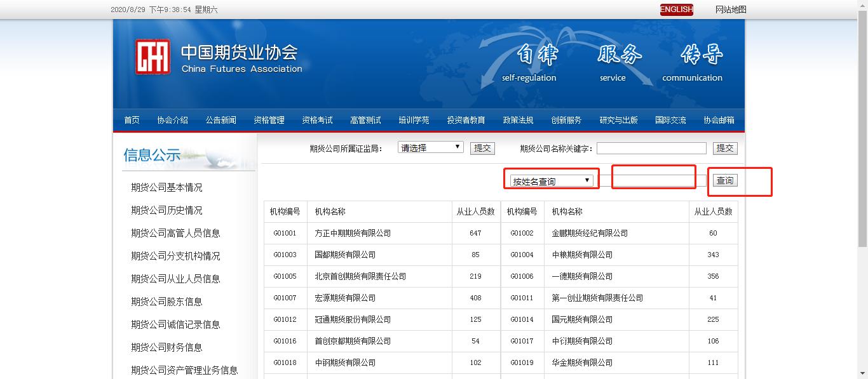Click employee count 647 for G01001
This screenshot has height=379, width=868.
click(x=475, y=233)
